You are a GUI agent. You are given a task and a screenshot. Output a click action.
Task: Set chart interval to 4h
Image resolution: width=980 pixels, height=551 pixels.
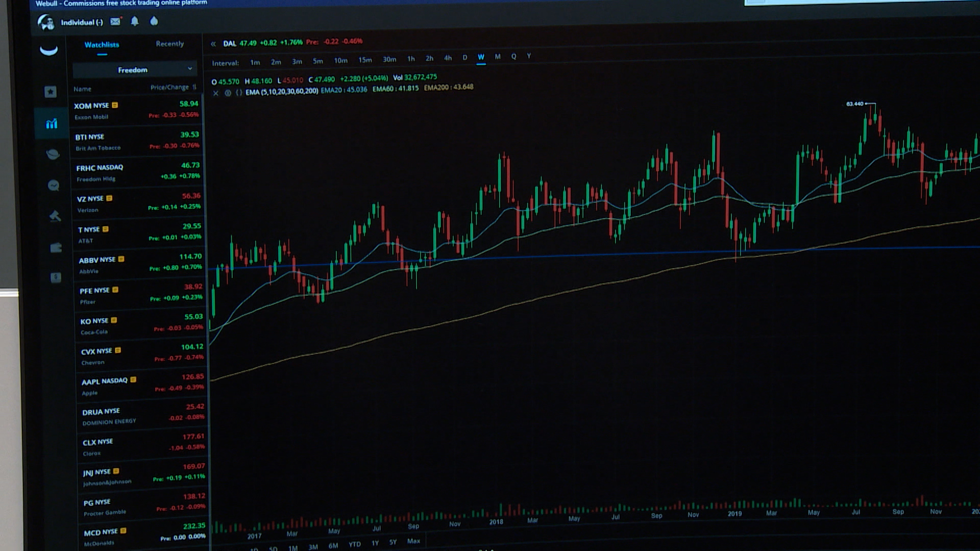tap(448, 58)
